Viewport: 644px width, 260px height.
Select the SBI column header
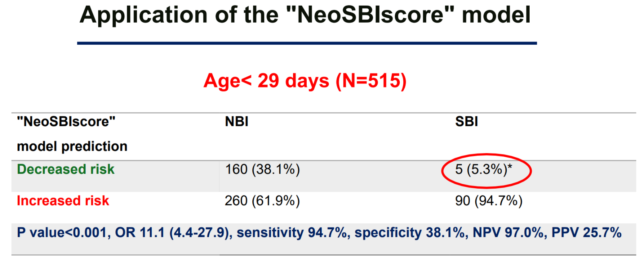[466, 121]
